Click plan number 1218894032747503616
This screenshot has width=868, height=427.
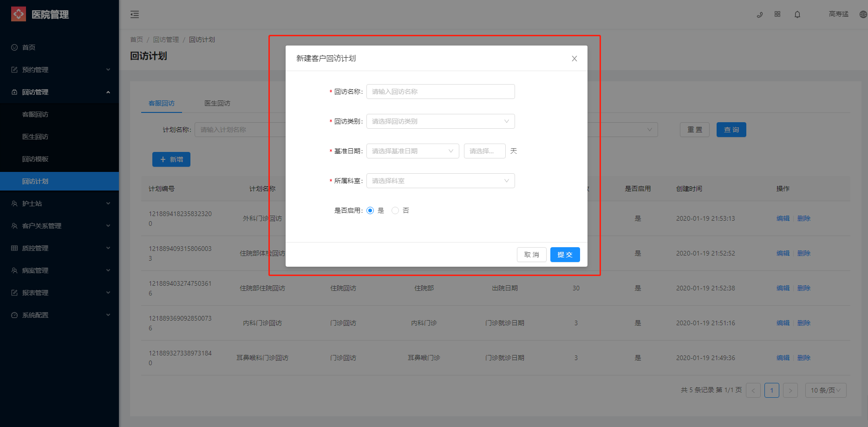point(180,288)
